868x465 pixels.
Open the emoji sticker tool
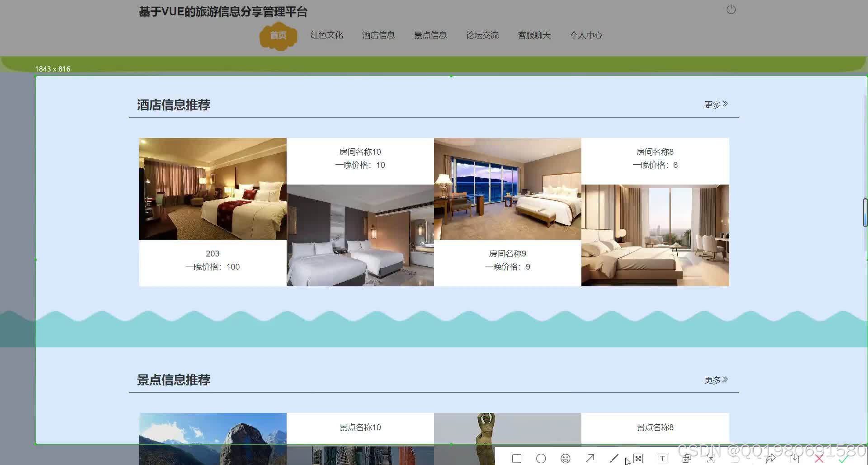[566, 458]
